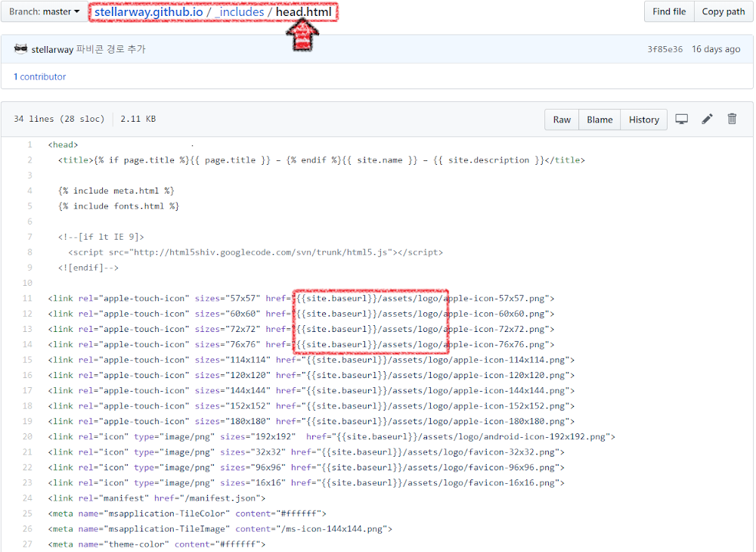Click the 34 lines (28 sloc) text
The image size is (756, 552).
[x=59, y=119]
